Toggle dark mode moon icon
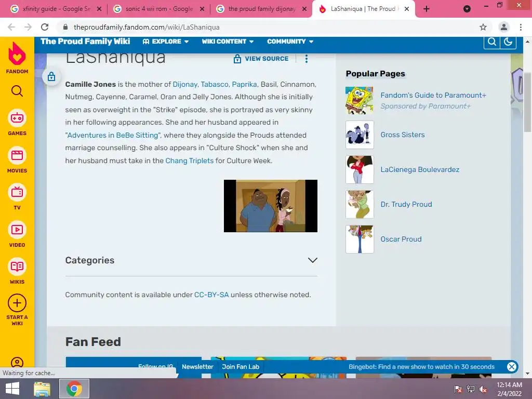The image size is (532, 399). coord(508,42)
